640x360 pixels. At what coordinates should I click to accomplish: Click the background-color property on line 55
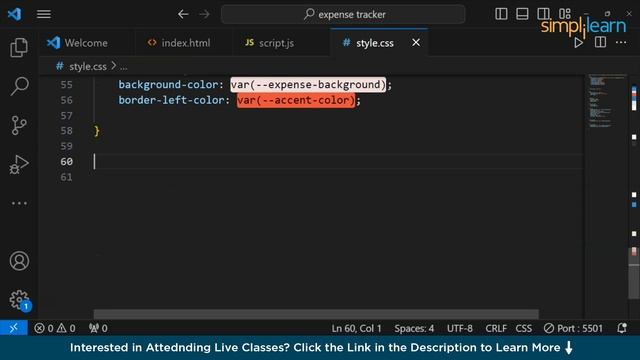tap(169, 84)
